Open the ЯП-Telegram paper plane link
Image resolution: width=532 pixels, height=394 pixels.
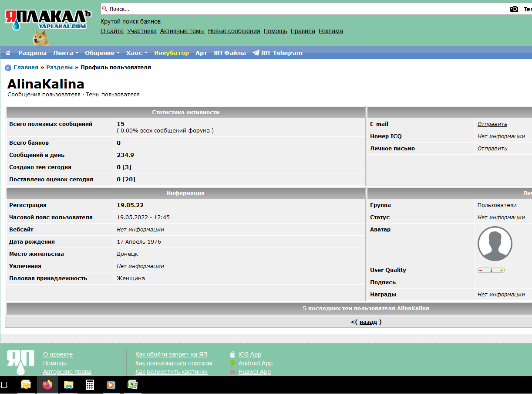click(x=277, y=53)
